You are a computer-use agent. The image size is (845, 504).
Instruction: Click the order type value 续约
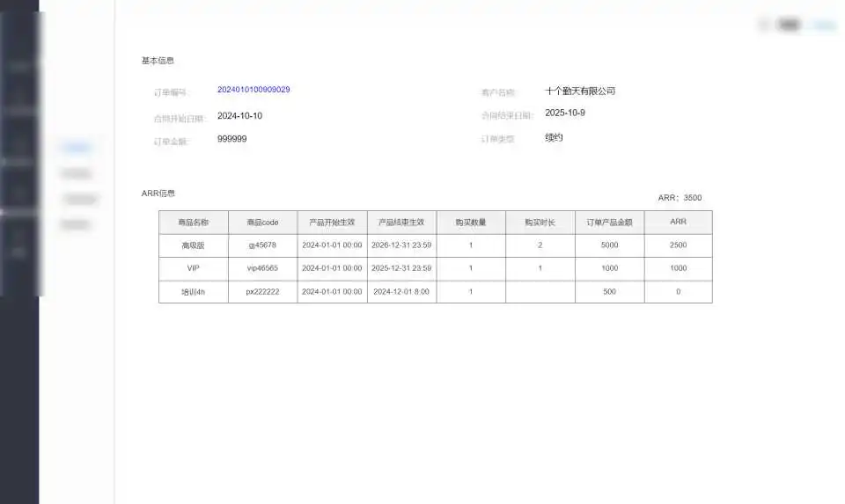pyautogui.click(x=554, y=138)
